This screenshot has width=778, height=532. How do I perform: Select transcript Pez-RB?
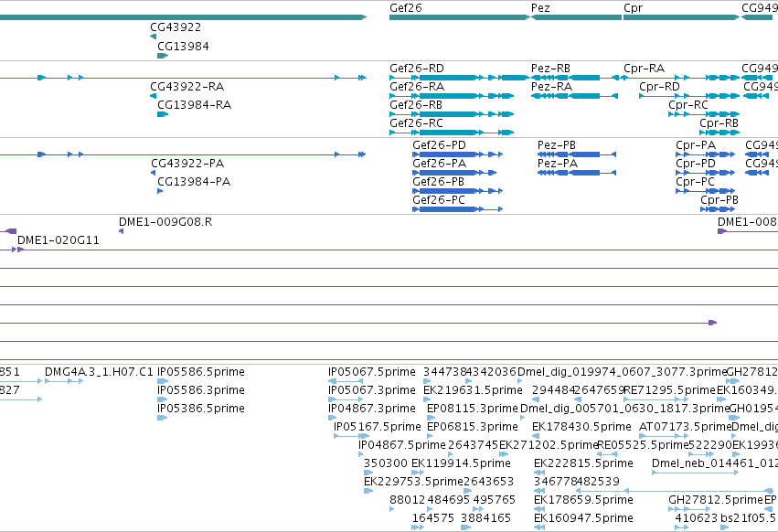(574, 78)
